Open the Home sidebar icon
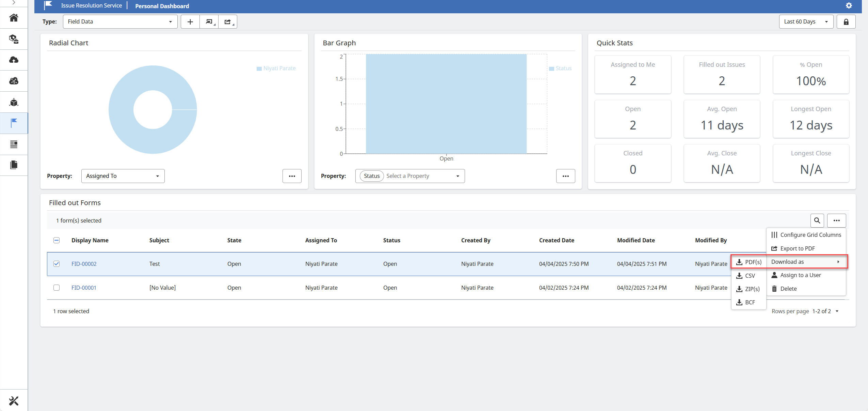Screen dimensions: 868x411 coord(14,18)
